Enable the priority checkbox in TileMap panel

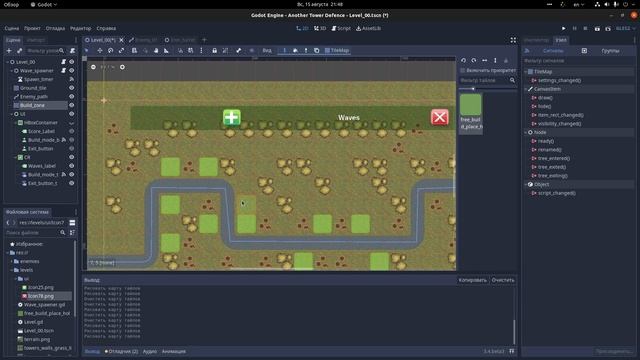tap(463, 70)
